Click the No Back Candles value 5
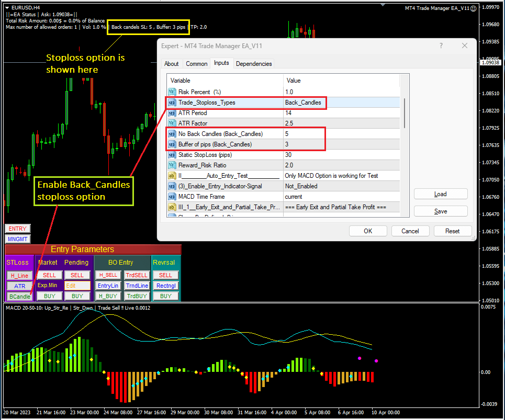This screenshot has height=420, width=505. [x=287, y=134]
